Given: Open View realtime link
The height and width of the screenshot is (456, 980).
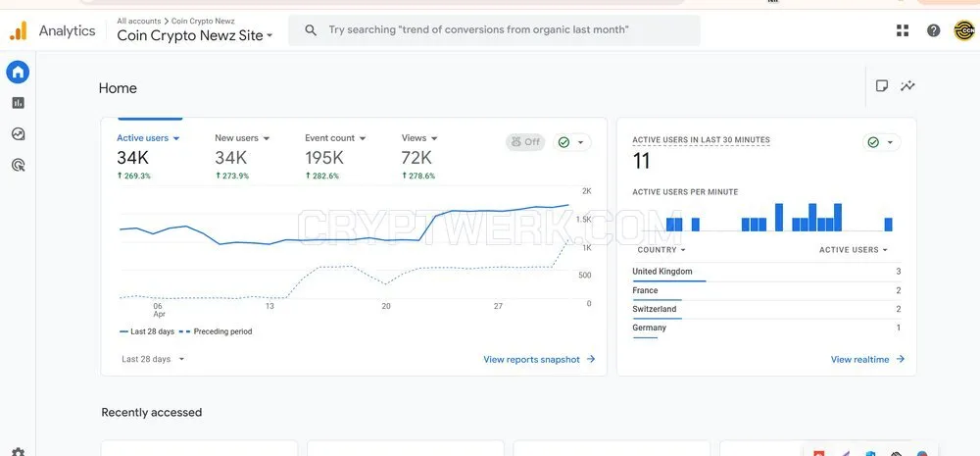Looking at the screenshot, I should point(867,360).
